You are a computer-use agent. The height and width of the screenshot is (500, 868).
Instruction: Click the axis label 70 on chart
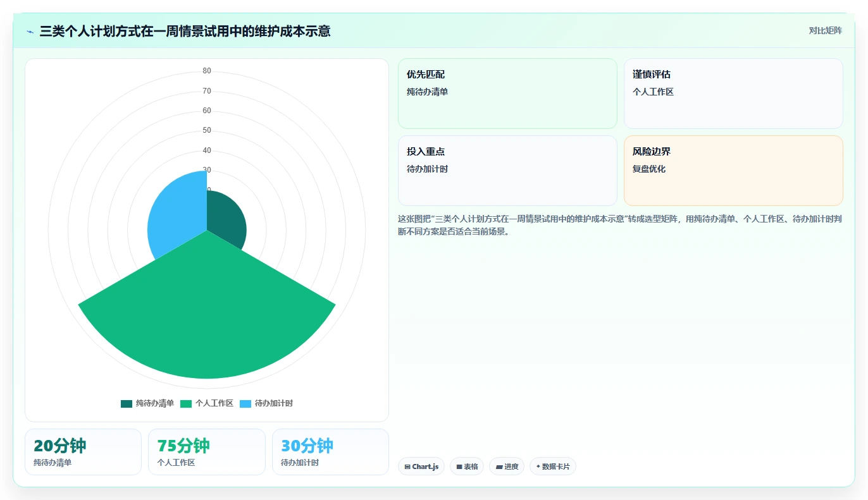[207, 91]
